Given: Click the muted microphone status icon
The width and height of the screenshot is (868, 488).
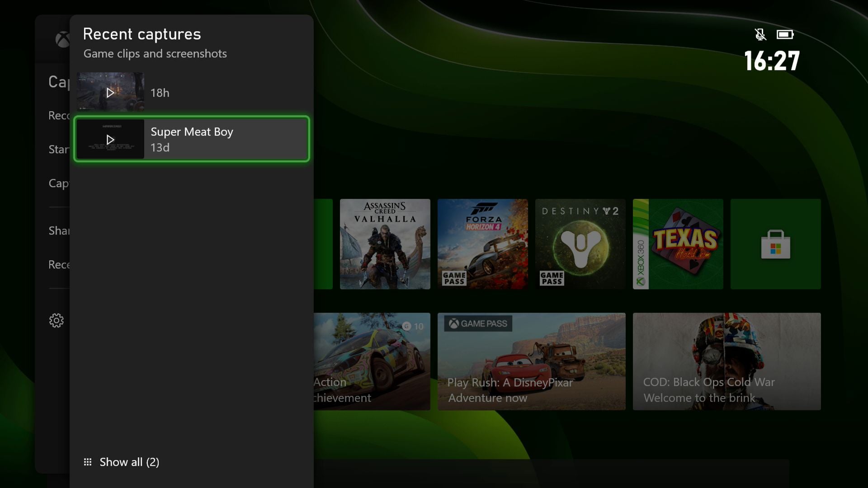Looking at the screenshot, I should click(x=760, y=34).
